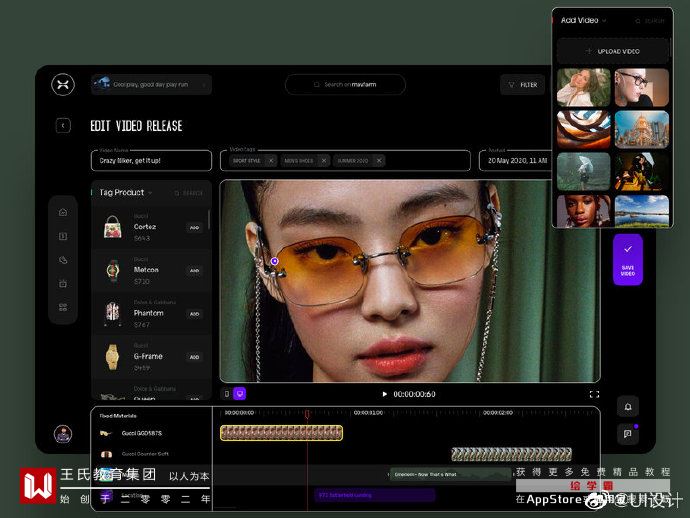Click the Search on mavfarm box
The width and height of the screenshot is (690, 518).
coord(345,84)
